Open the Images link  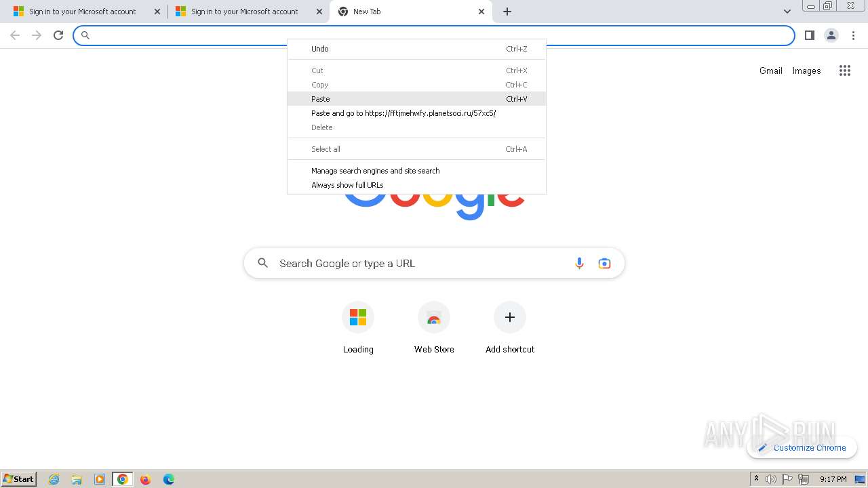tap(806, 70)
